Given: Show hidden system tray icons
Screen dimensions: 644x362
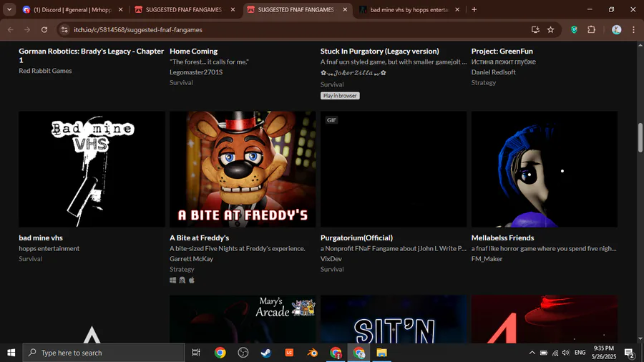Looking at the screenshot, I should pos(532,353).
